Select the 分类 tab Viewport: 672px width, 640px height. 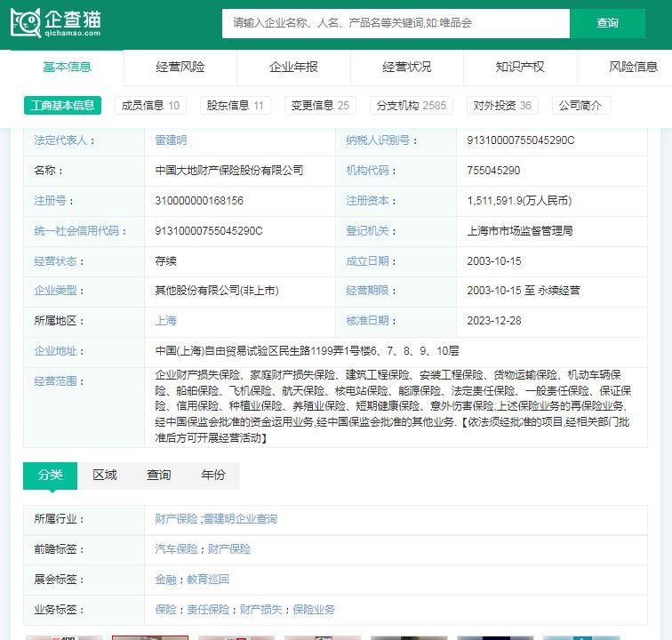(50, 475)
